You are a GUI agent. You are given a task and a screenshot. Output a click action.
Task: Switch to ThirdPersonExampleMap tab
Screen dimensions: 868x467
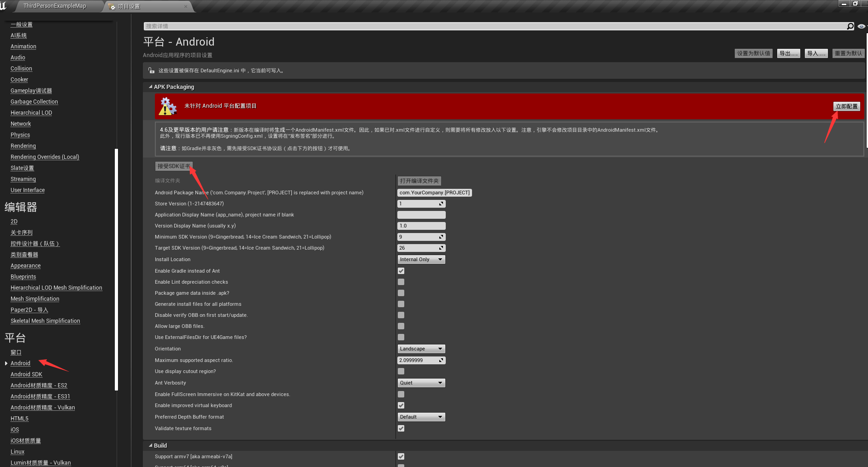[54, 6]
